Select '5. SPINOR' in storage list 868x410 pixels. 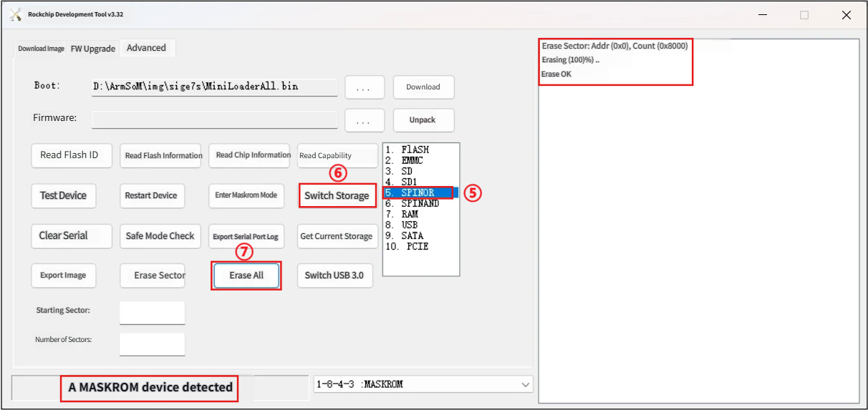point(420,192)
